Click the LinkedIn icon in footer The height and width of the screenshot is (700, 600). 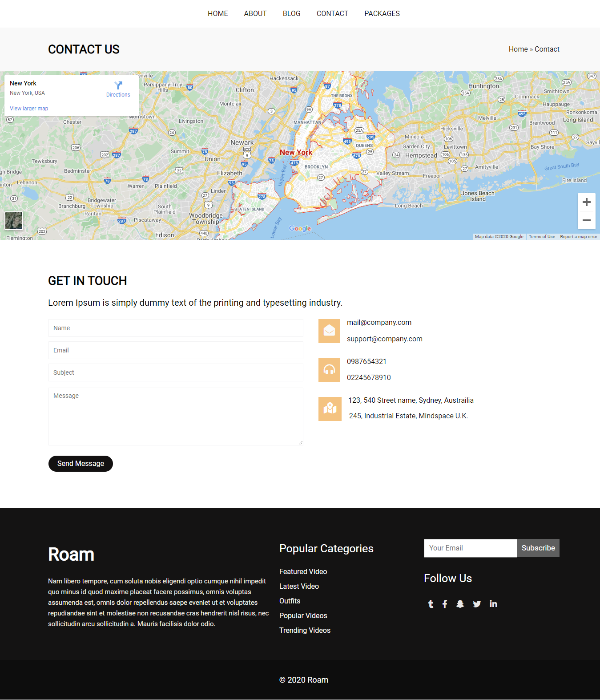493,604
